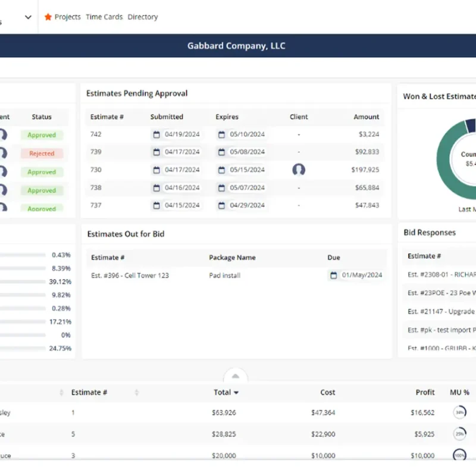This screenshot has height=476, width=476.
Task: Expand the top-left chevron dropdown
Action: 28,17
